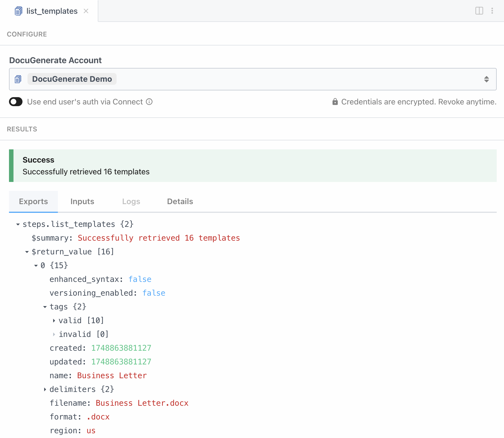The width and height of the screenshot is (504, 438).
Task: Enable "Use end user's auth via Connect"
Action: point(16,102)
